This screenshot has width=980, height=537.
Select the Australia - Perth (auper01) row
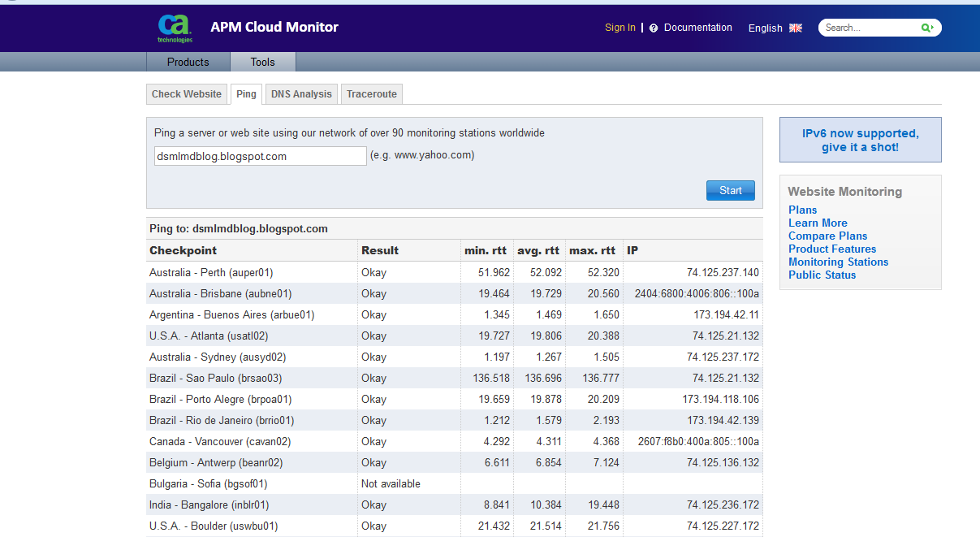click(455, 272)
